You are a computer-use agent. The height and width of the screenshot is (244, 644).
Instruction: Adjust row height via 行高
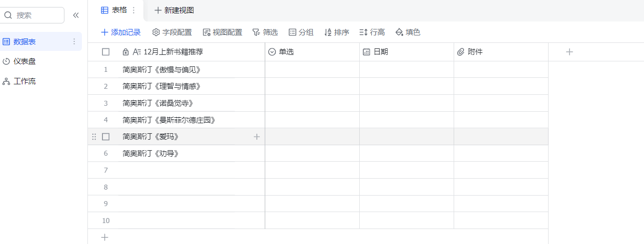tap(372, 32)
